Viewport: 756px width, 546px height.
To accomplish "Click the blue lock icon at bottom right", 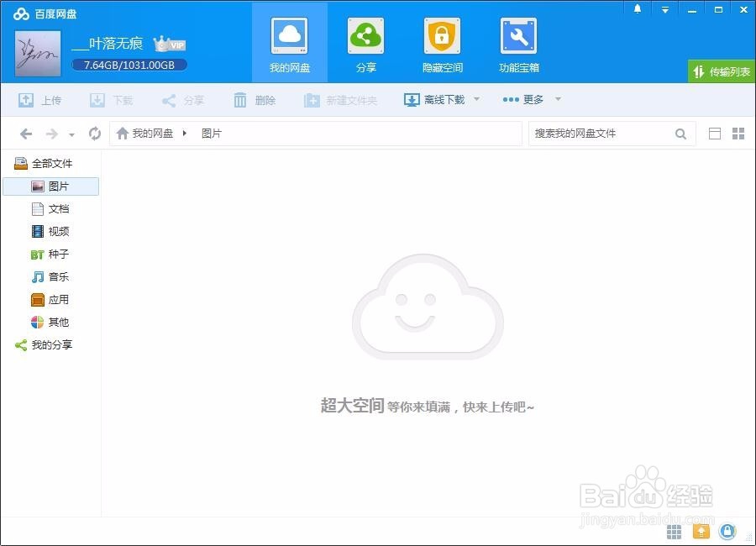I will (x=727, y=531).
